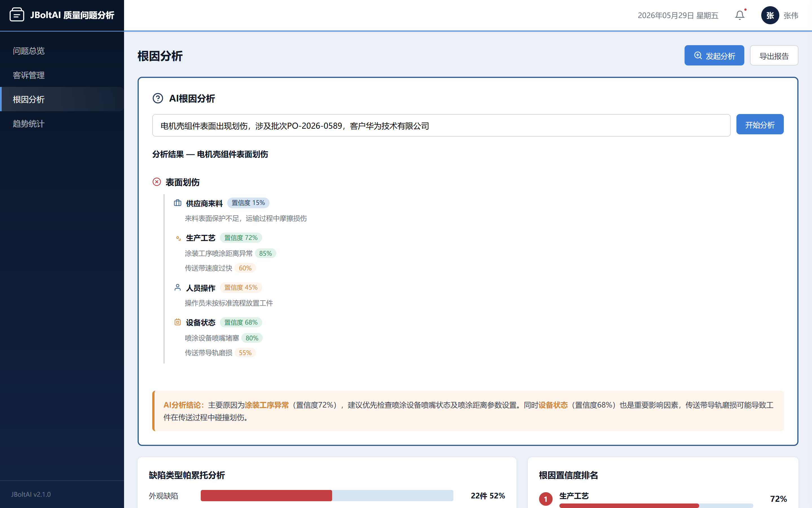Click the 发起分析 button
The image size is (812, 508).
tap(714, 55)
